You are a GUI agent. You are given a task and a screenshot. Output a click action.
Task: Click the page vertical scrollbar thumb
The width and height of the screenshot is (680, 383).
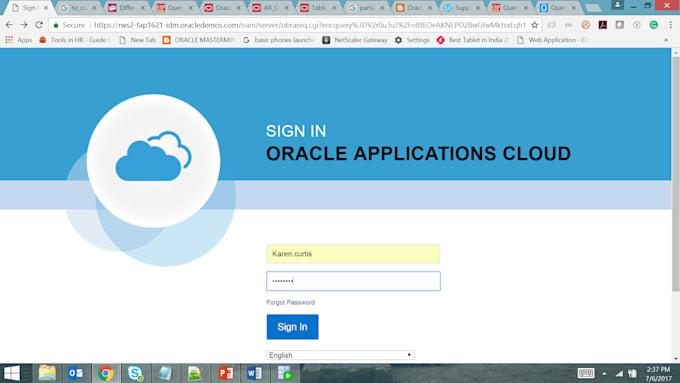pos(676,173)
